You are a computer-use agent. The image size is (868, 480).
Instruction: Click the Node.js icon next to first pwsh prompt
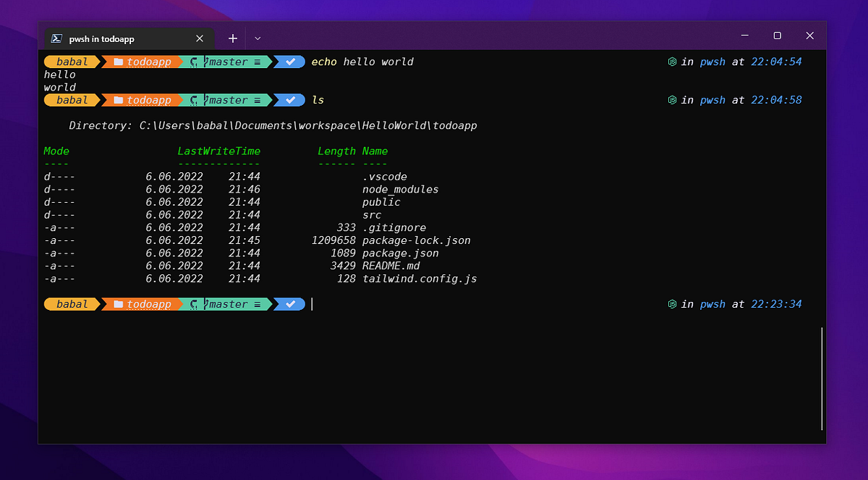[672, 62]
